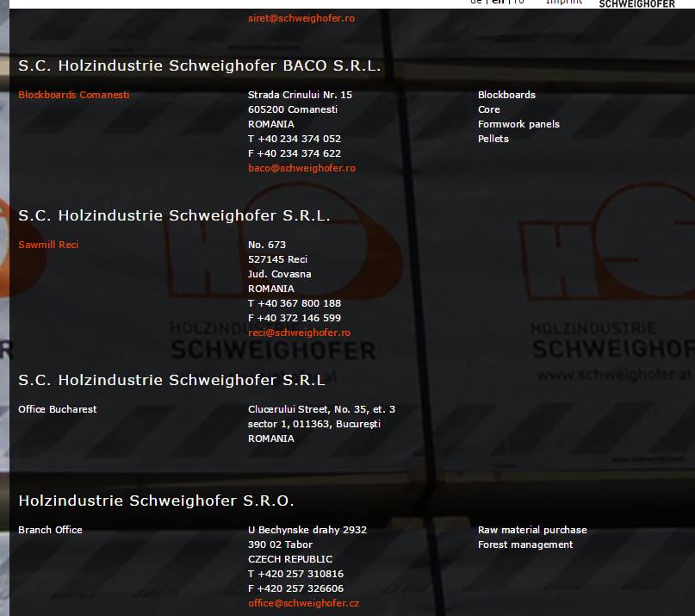Click the Holzindustrie Schweighofer BACO S.R.L. heading
The width and height of the screenshot is (695, 616).
coord(200,65)
